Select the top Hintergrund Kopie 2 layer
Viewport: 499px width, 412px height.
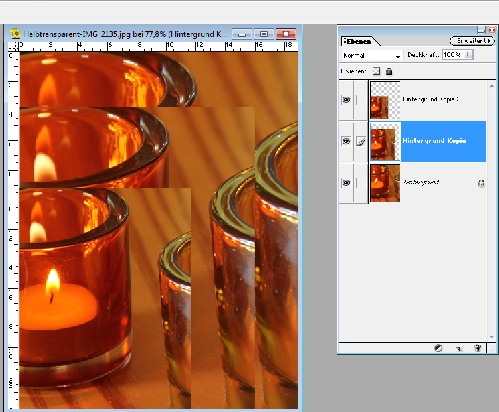(x=443, y=100)
